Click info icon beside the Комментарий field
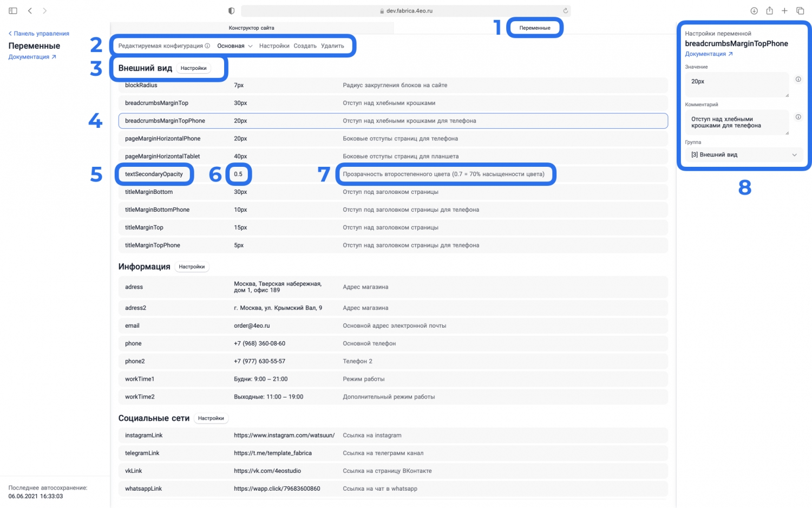812x508 pixels. pyautogui.click(x=798, y=117)
